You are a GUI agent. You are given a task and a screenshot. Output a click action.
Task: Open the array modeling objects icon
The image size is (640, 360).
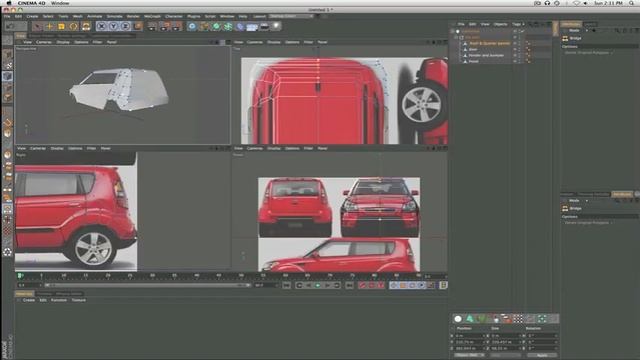tap(228, 27)
